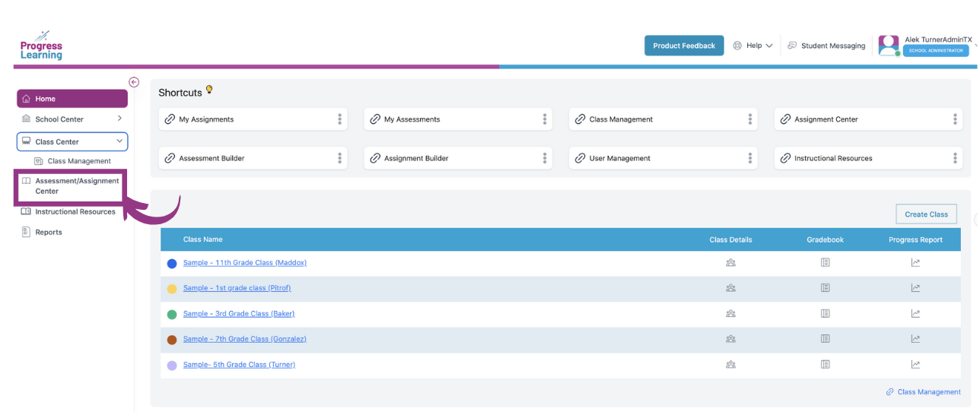Viewport: 980px width, 412px height.
Task: View progress report for 3rd Grade Class (Baker)
Action: coord(915,314)
